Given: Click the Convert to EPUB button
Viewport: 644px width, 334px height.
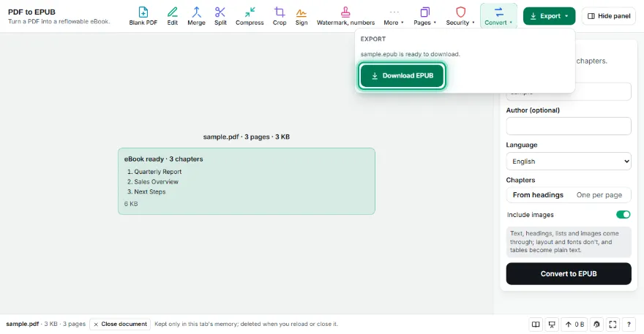Looking at the screenshot, I should [569, 273].
